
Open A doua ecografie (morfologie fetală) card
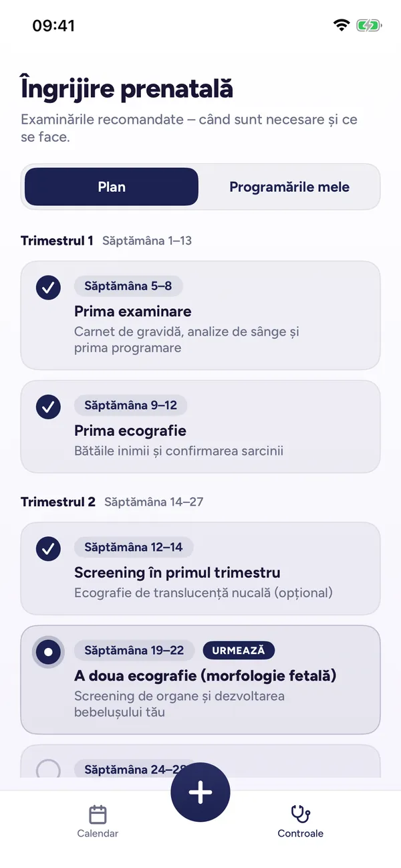200,680
